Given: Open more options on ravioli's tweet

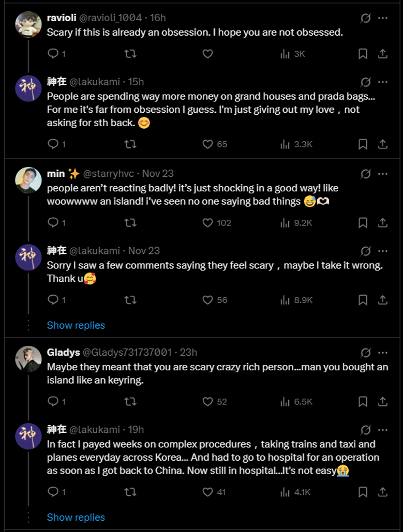Looking at the screenshot, I should pos(383,18).
